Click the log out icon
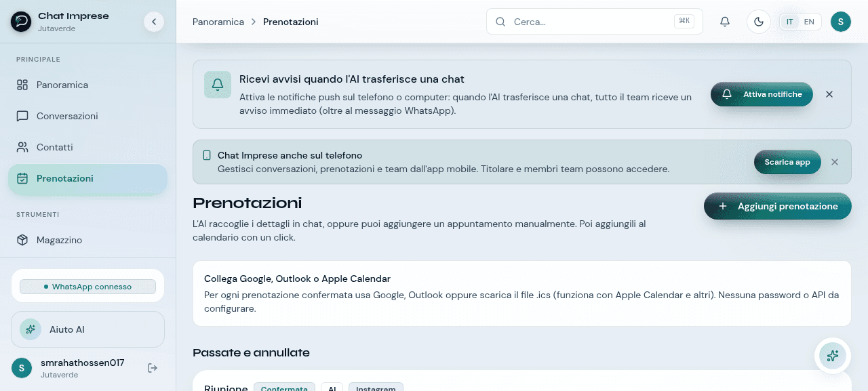 [153, 368]
